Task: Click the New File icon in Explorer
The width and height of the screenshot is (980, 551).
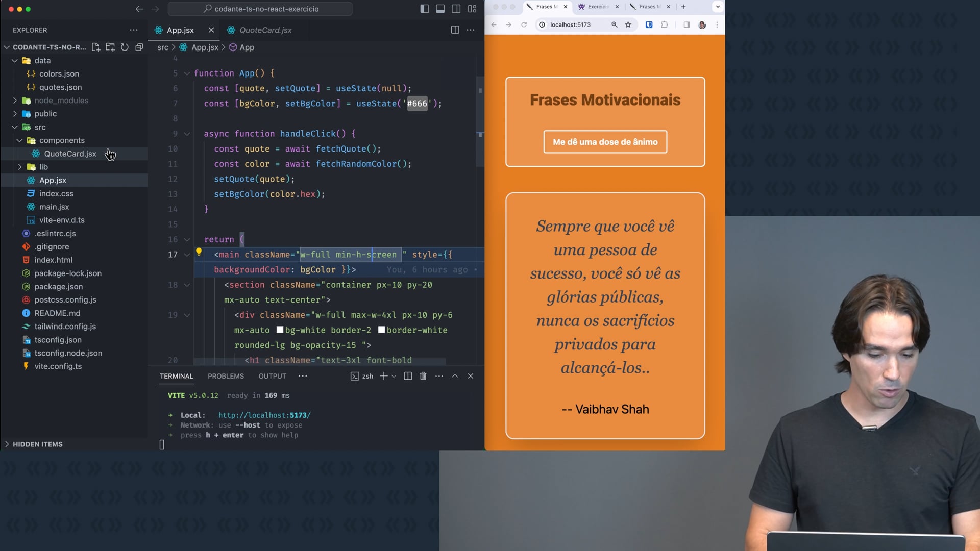Action: click(x=95, y=47)
